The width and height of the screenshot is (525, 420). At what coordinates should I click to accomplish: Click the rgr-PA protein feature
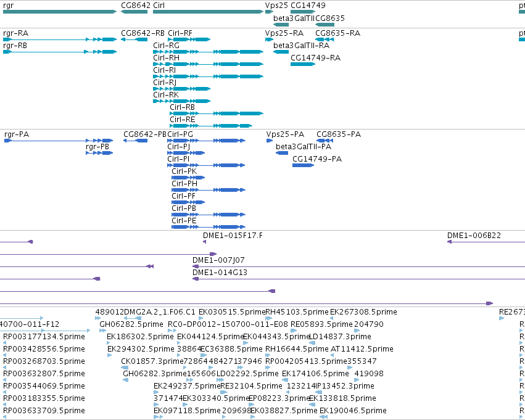pyautogui.click(x=59, y=141)
